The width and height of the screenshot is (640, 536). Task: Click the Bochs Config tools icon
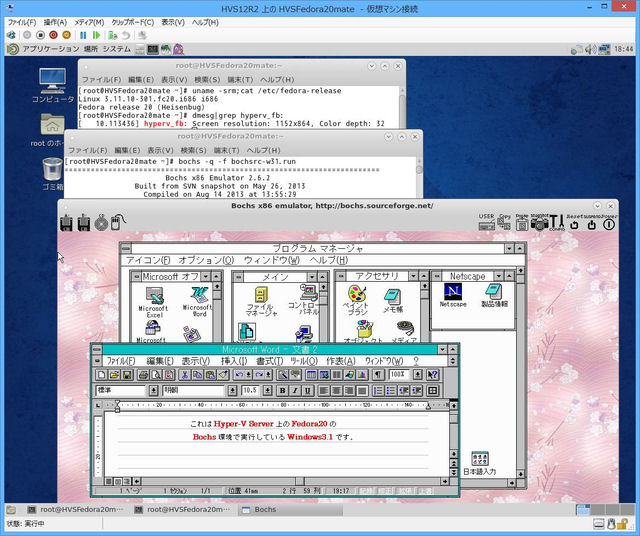coord(557,223)
